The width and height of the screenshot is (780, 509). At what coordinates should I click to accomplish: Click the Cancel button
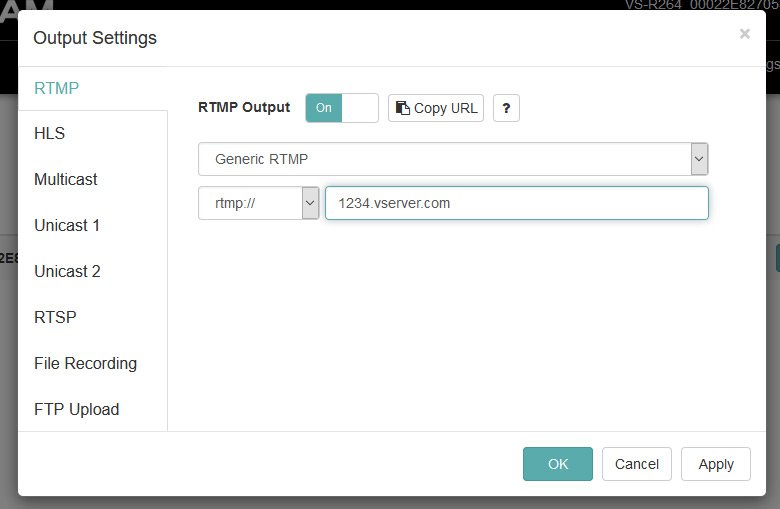pyautogui.click(x=637, y=464)
